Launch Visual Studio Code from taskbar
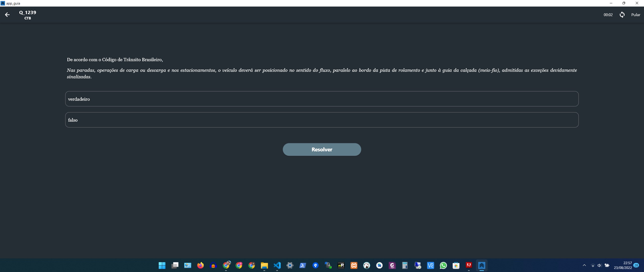This screenshot has height=272, width=644. (277, 265)
